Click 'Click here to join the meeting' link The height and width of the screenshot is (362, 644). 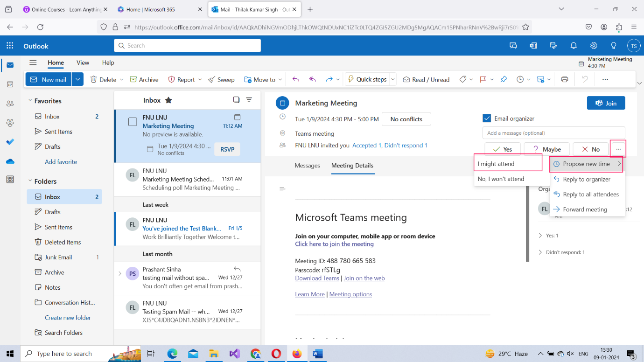coord(334,244)
